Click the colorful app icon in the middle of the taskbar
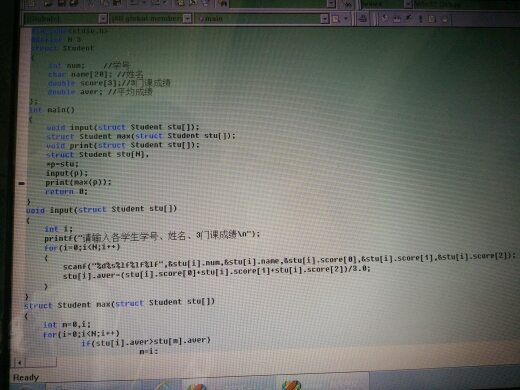 click(197, 387)
